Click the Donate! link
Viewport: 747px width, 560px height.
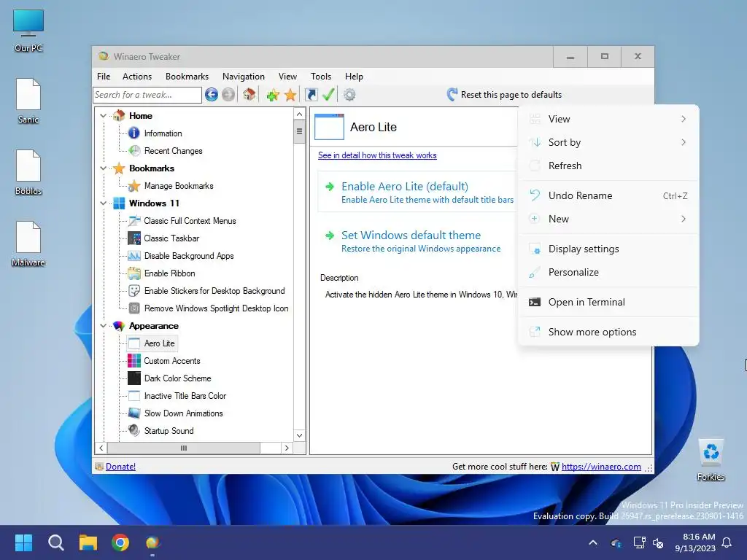(x=120, y=467)
